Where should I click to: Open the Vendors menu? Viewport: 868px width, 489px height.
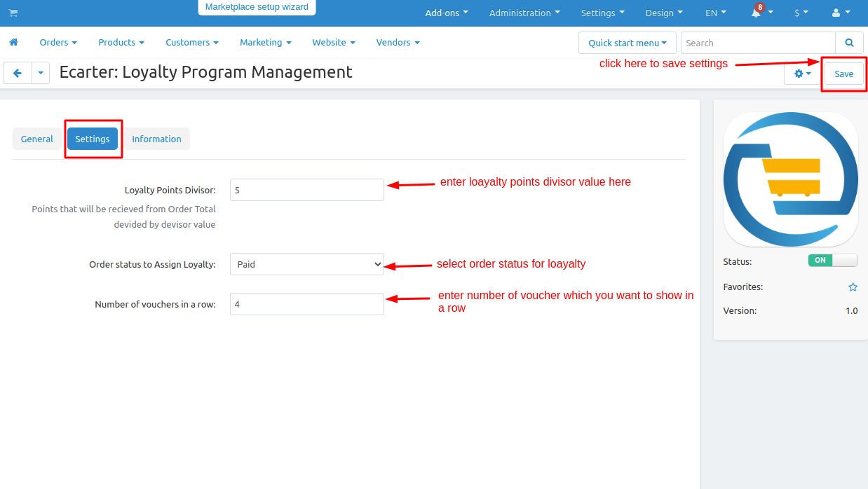tap(398, 42)
